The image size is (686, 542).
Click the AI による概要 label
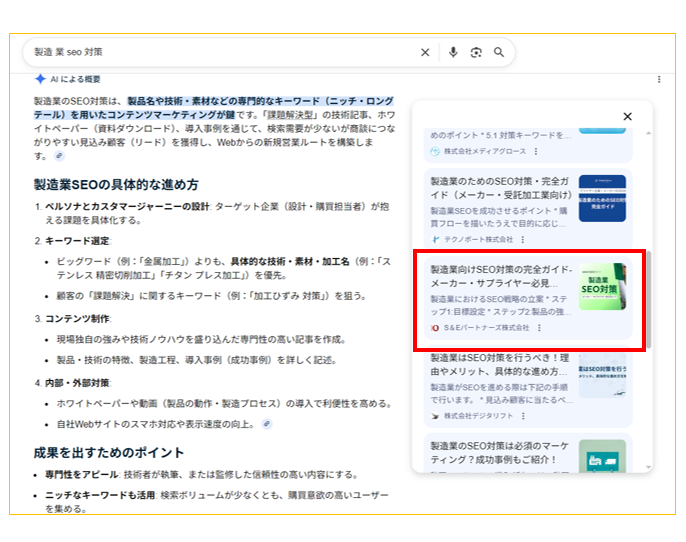[75, 79]
